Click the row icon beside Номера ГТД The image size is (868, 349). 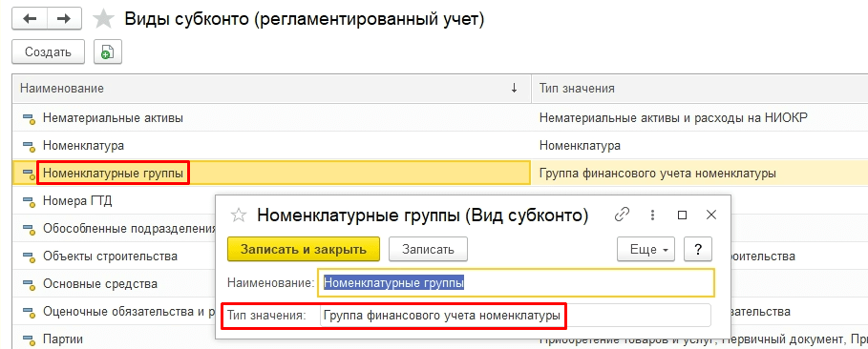(x=29, y=201)
